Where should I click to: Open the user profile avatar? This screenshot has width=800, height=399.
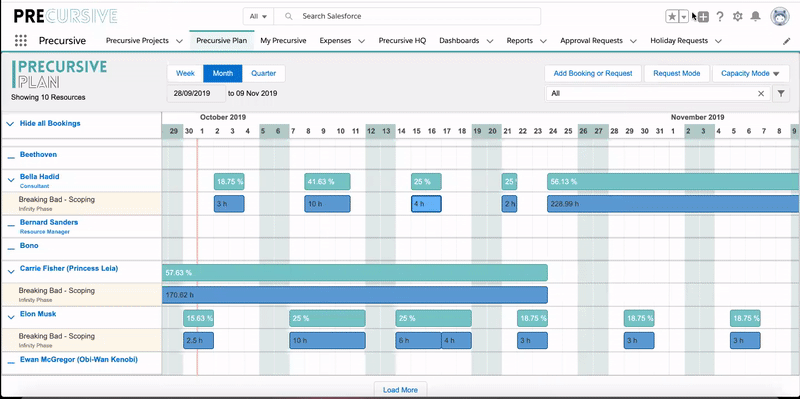[x=780, y=17]
